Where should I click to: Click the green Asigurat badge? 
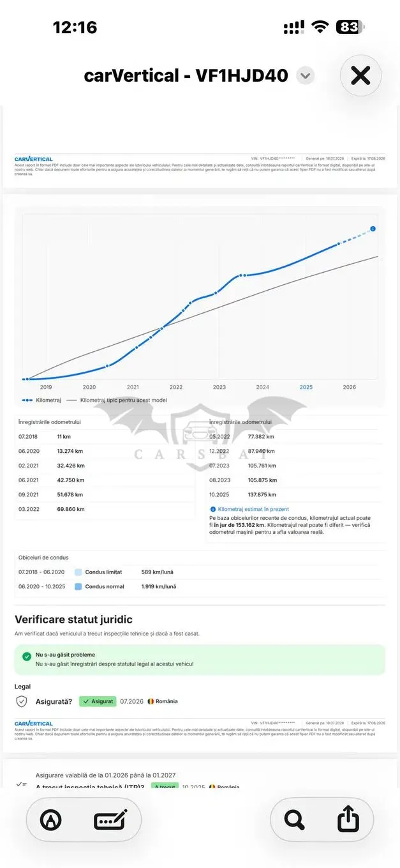click(x=98, y=701)
